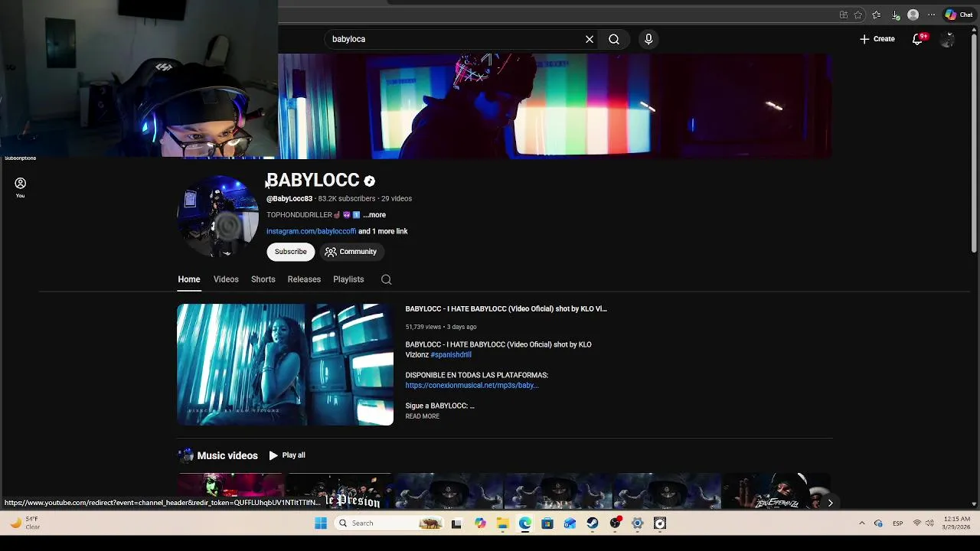The width and height of the screenshot is (980, 551).
Task: Search within channel using tab-bar magnifier
Action: click(x=387, y=280)
